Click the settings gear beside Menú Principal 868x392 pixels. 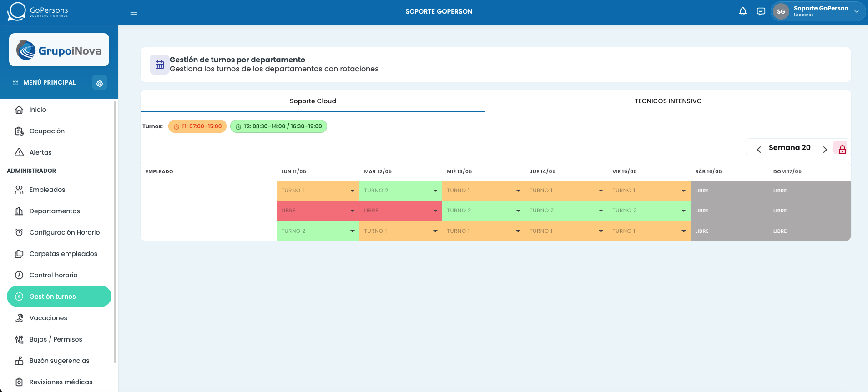click(100, 83)
